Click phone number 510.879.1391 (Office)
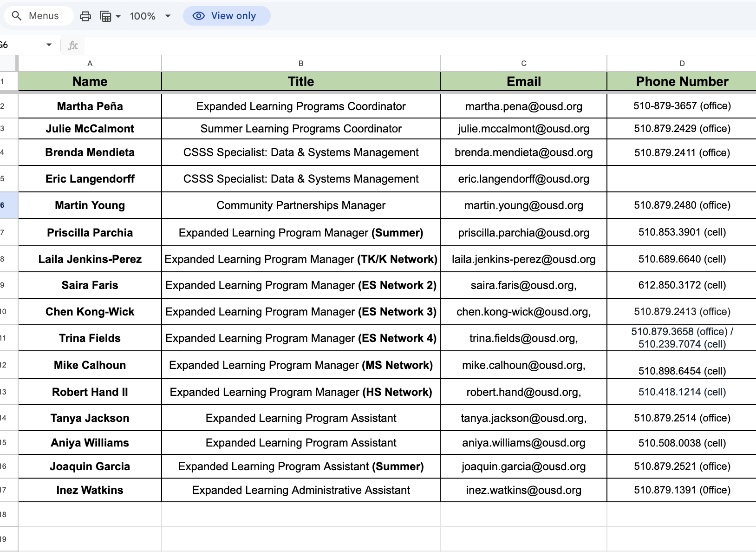The height and width of the screenshot is (552, 756). pos(682,490)
